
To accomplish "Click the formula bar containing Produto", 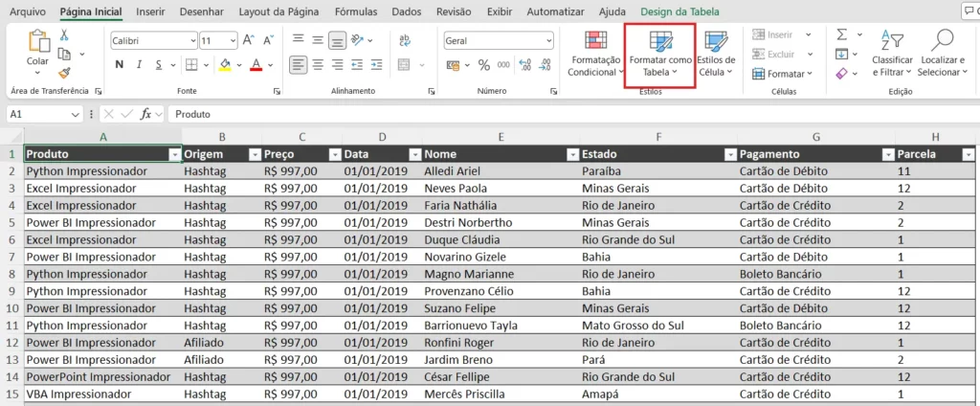I will 574,115.
